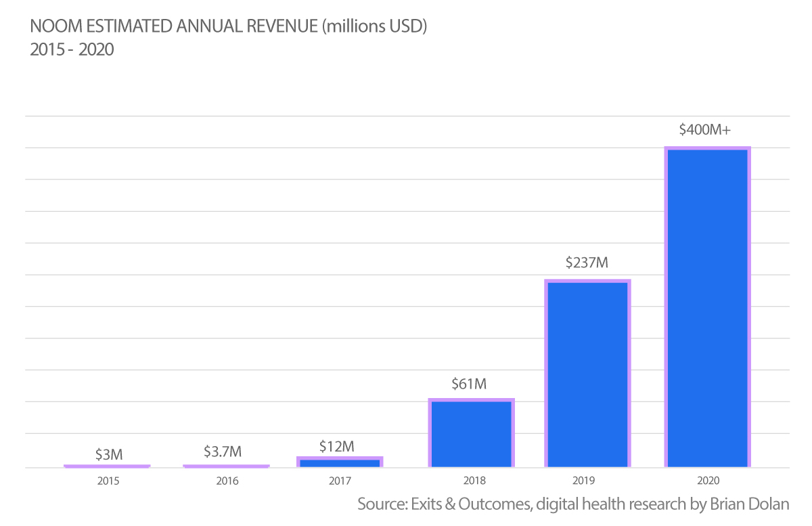Select the $61M data label
812x526 pixels.
click(470, 384)
